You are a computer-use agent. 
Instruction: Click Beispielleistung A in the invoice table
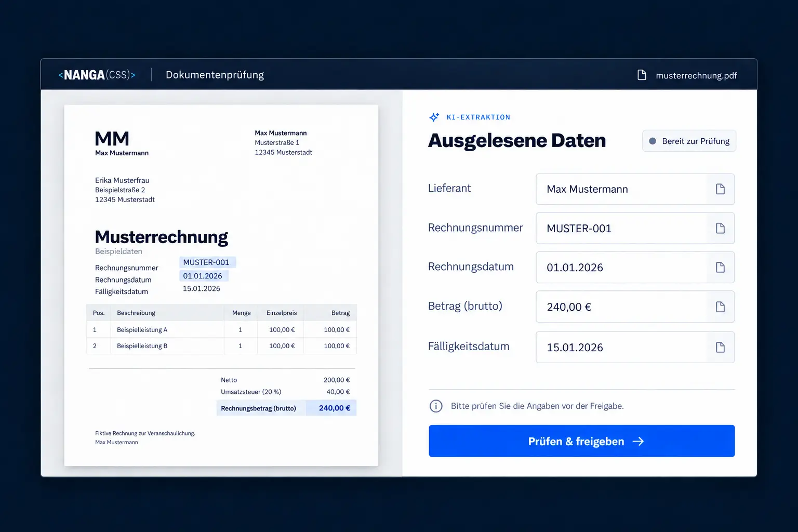click(142, 330)
